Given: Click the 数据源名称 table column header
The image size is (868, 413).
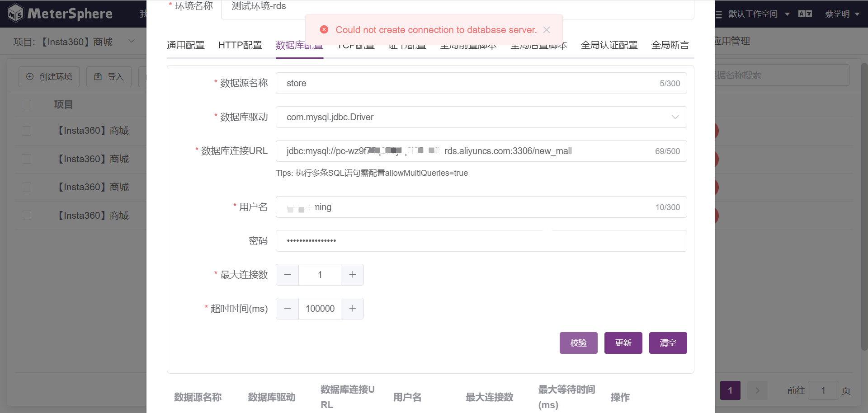Looking at the screenshot, I should coord(198,397).
